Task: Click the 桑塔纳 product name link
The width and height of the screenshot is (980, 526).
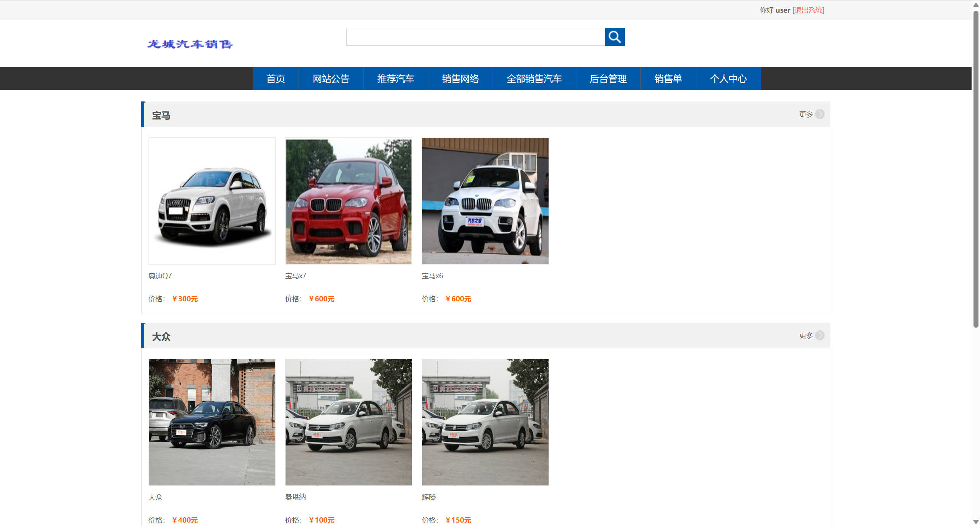Action: (x=295, y=497)
